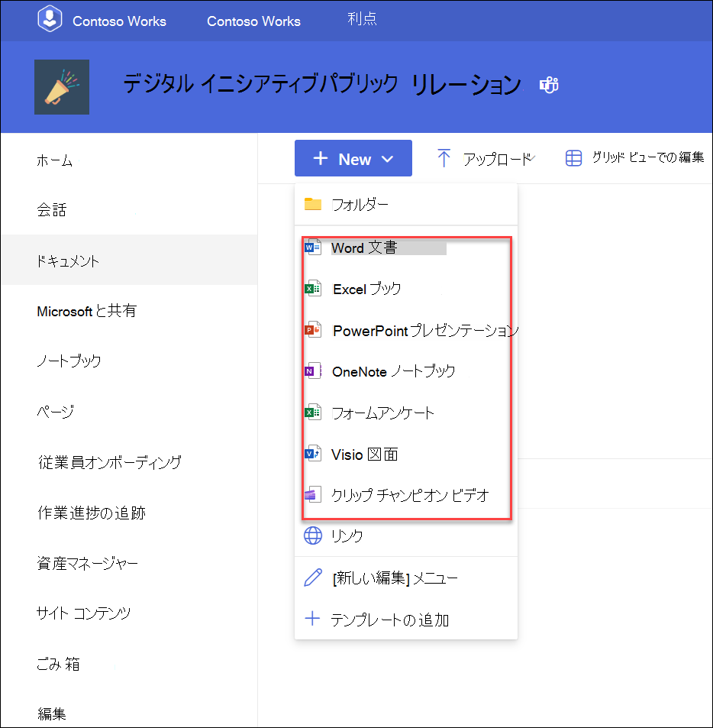This screenshot has height=728, width=713.
Task: Click the grid view table icon
Action: tap(574, 158)
